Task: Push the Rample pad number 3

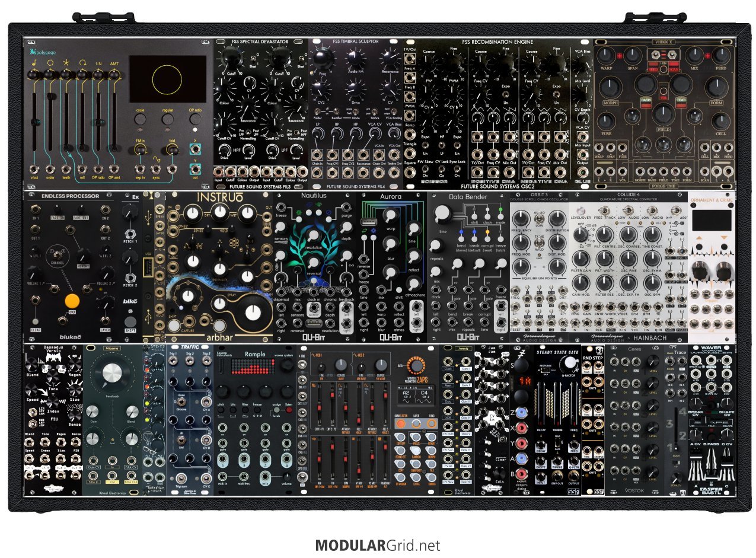Action: [265, 460]
